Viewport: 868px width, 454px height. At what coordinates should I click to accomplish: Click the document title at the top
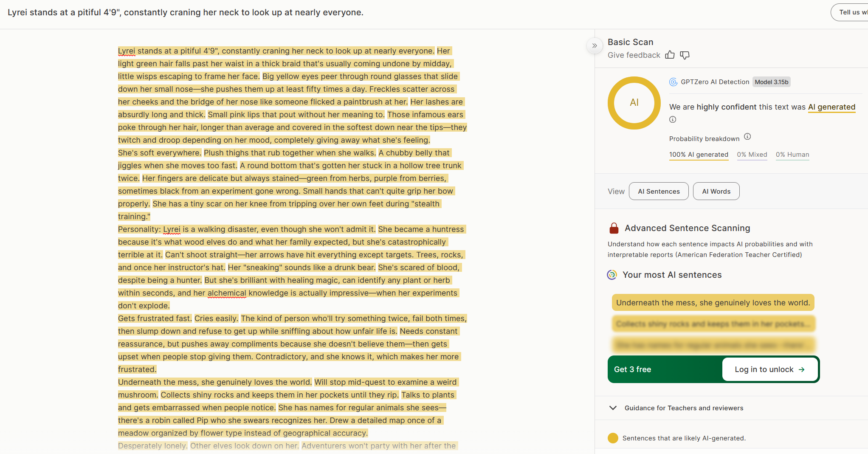(x=186, y=12)
